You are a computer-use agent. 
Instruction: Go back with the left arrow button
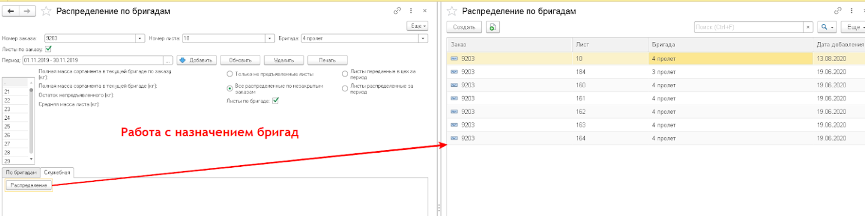[11, 11]
